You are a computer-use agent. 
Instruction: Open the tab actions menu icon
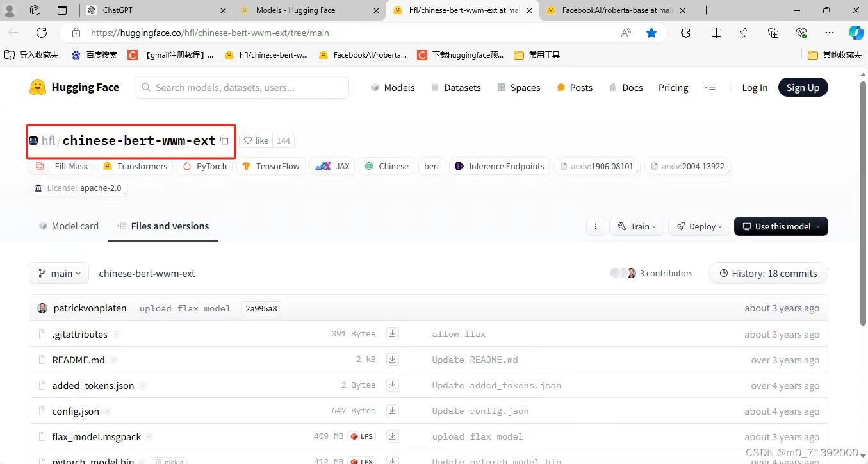(62, 10)
